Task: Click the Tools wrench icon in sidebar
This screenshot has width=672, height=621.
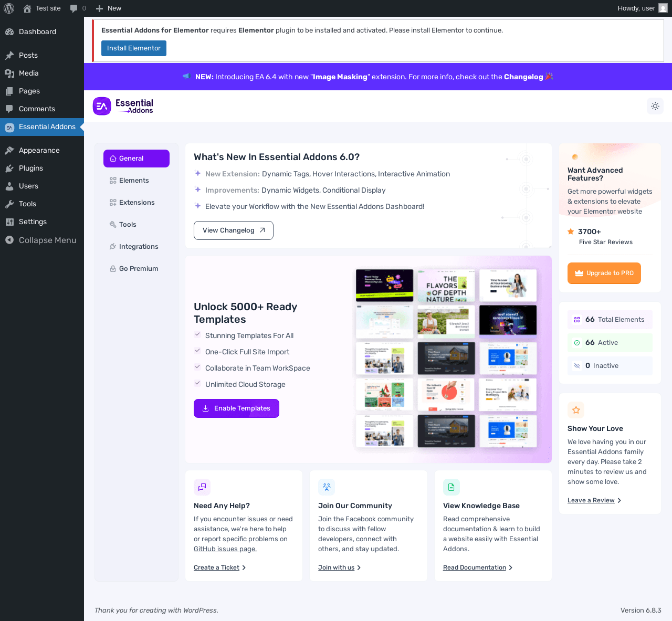Action: pos(9,204)
